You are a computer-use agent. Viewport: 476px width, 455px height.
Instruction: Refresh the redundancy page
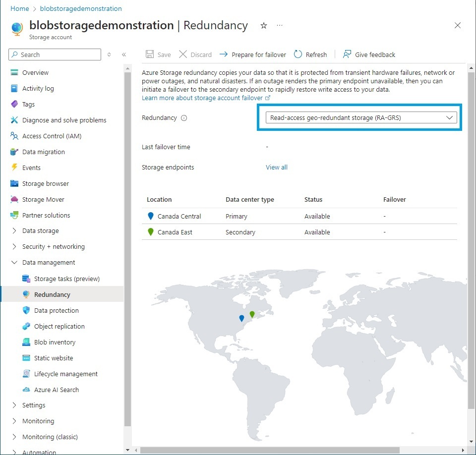click(x=310, y=55)
